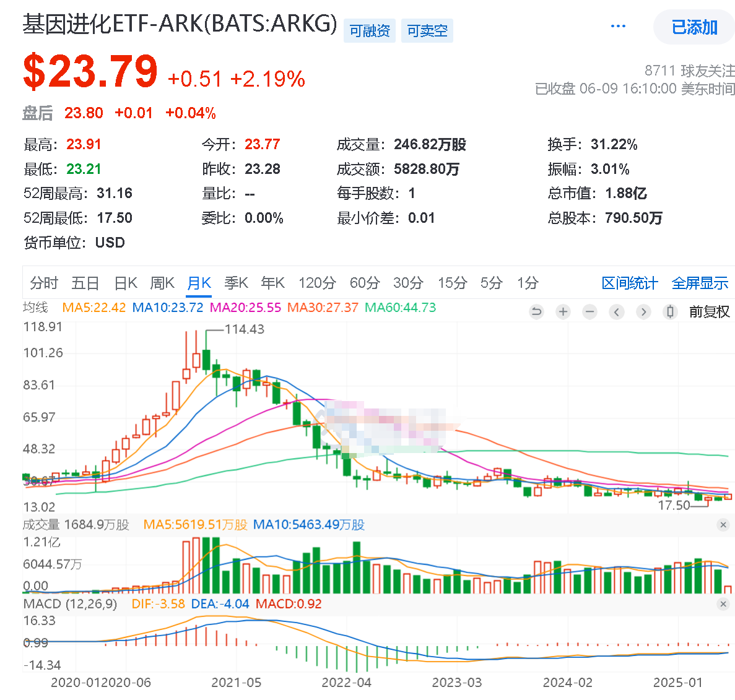
Task: Click the candlestick style icon
Action: [671, 311]
